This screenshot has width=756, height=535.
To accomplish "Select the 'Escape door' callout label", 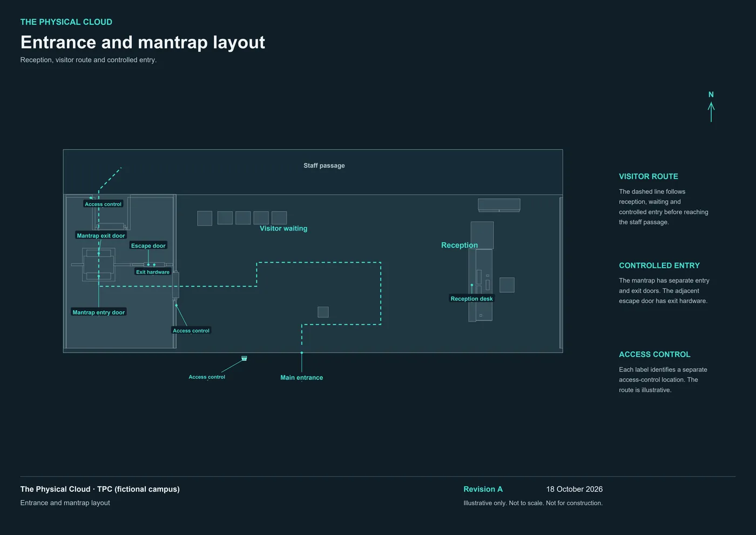I will point(148,245).
